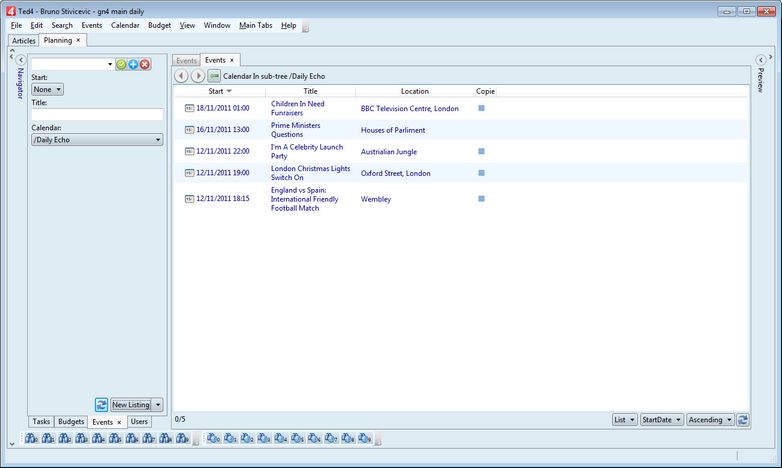Image resolution: width=782 pixels, height=468 pixels.
Task: Click the first binoculars search icon numbered 0
Action: pos(31,439)
